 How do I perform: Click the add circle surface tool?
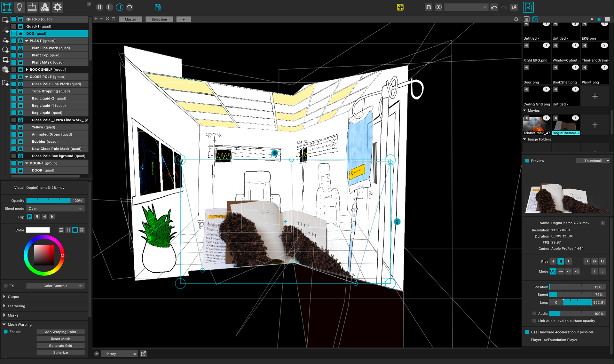tap(5, 50)
